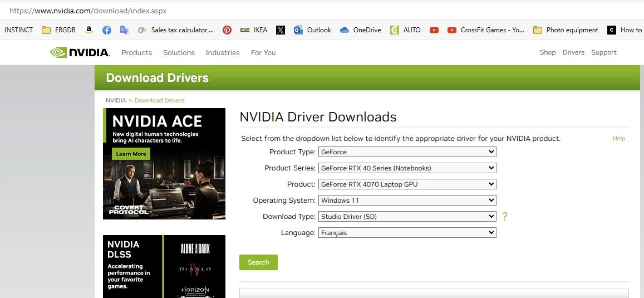Viewport: 644px width, 298px height.
Task: Click the green Search button
Action: pyautogui.click(x=258, y=262)
